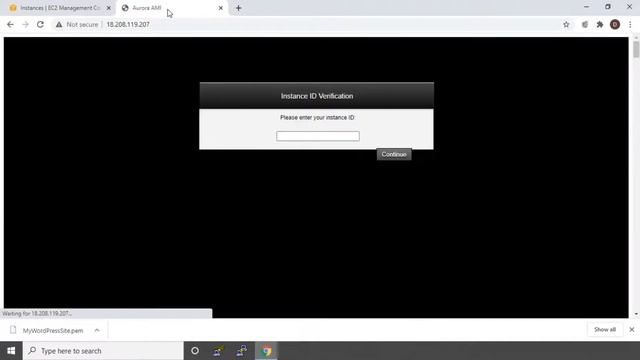Open the Chrome profile avatar
Screen dimensions: 640x360
[615, 24]
